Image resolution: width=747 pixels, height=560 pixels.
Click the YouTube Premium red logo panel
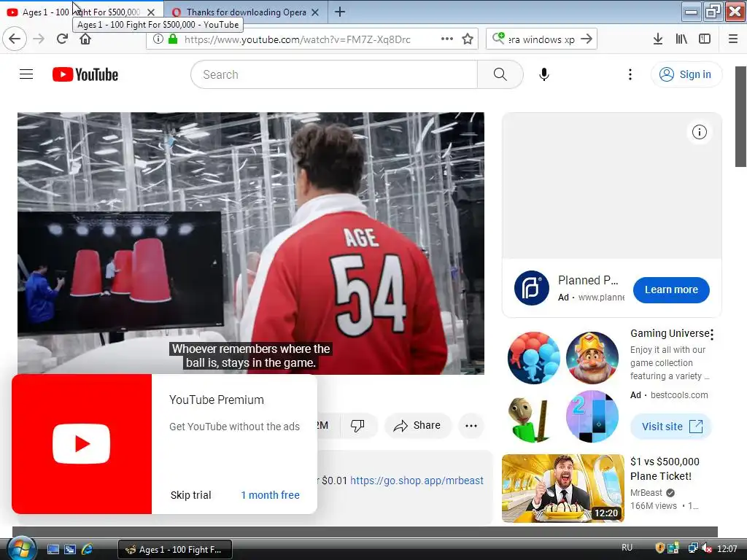point(82,444)
